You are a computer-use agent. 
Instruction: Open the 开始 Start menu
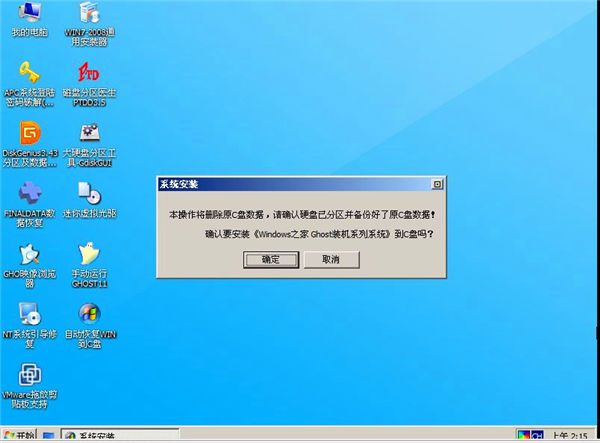[19, 436]
